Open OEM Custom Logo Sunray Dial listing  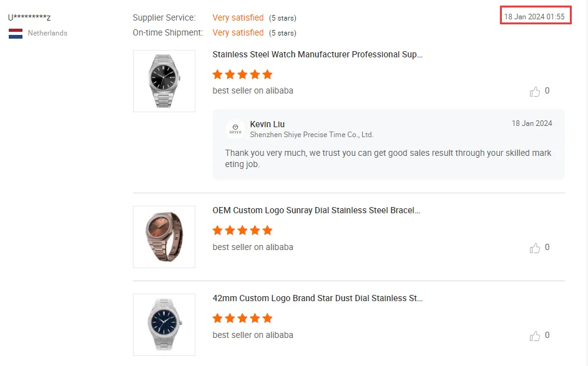tap(316, 211)
